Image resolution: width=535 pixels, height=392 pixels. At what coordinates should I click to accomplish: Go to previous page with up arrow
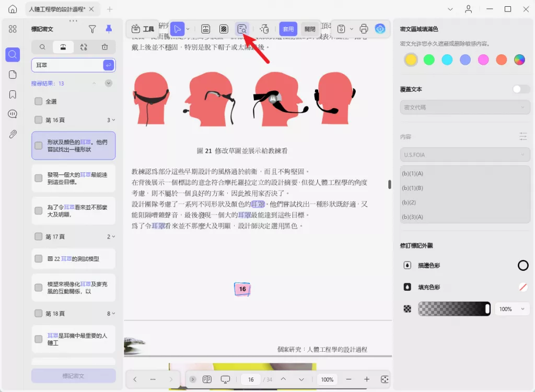[x=283, y=379]
